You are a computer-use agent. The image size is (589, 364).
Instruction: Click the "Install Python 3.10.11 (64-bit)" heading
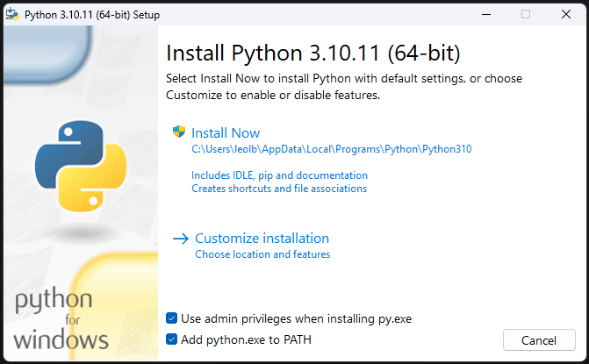click(312, 51)
